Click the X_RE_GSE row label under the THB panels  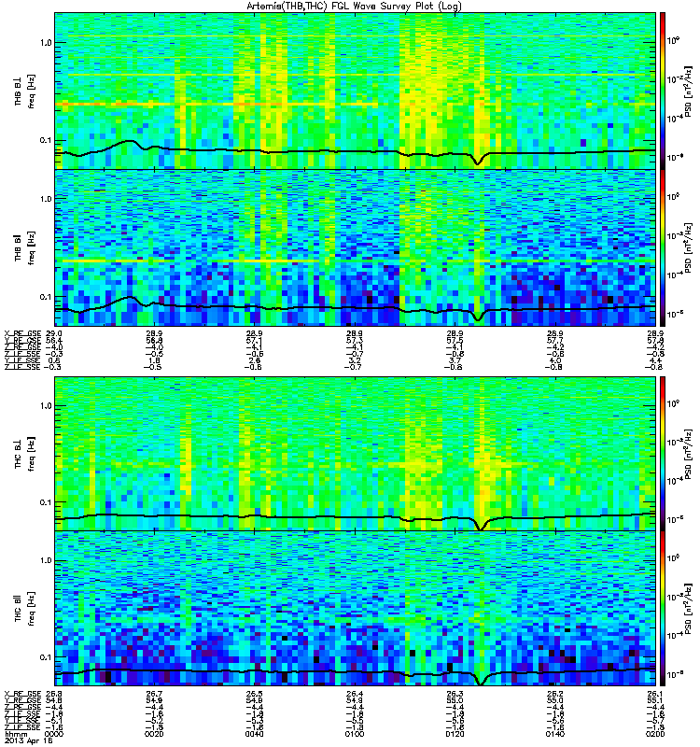[22, 333]
